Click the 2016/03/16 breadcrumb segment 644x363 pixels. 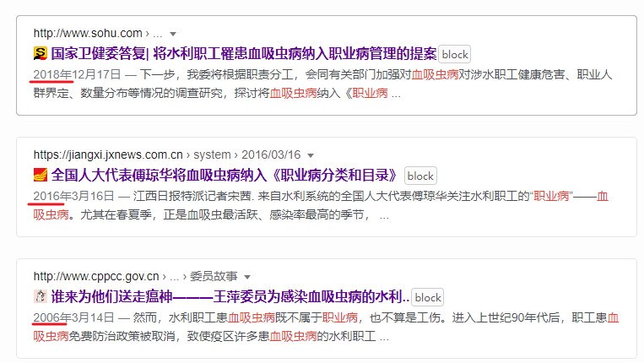(271, 154)
